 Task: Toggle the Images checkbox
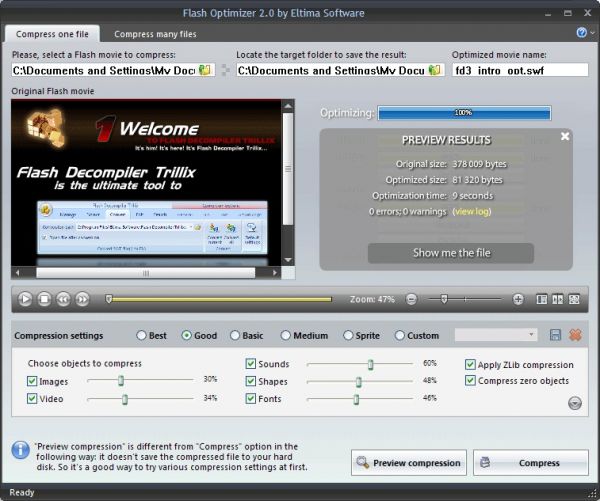pyautogui.click(x=32, y=381)
